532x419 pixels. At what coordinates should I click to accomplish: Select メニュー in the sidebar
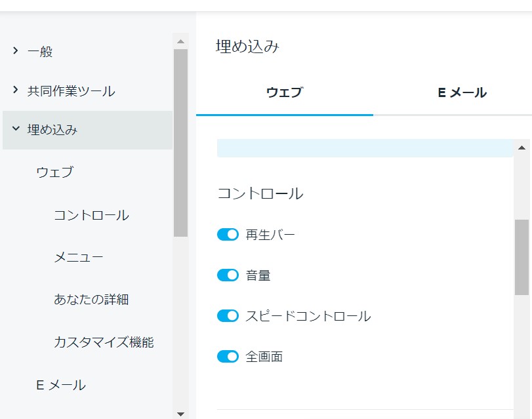[x=78, y=257]
